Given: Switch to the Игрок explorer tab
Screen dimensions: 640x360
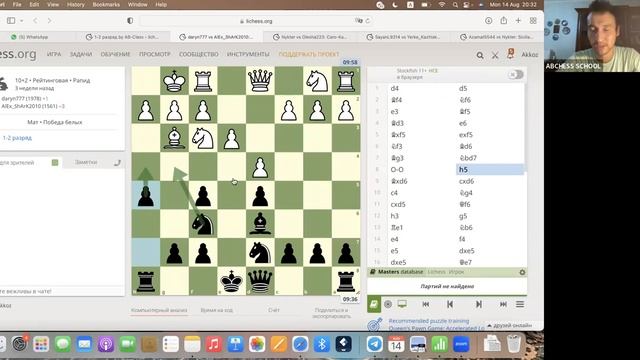Looking at the screenshot, I should click(x=456, y=272).
